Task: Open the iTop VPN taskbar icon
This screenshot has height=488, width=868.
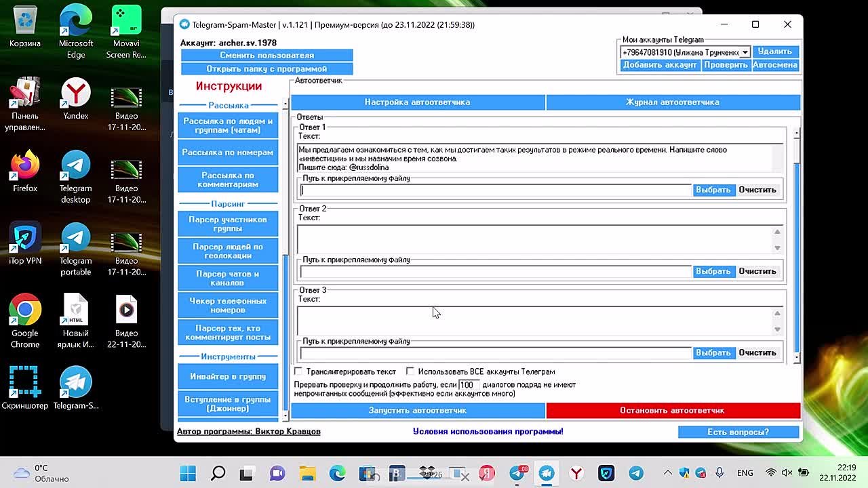Action: click(606, 473)
